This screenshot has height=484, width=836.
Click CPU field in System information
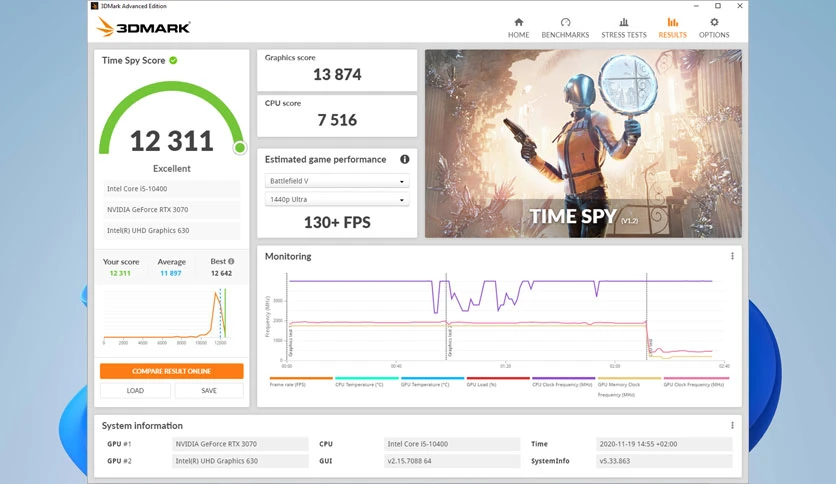pyautogui.click(x=452, y=443)
